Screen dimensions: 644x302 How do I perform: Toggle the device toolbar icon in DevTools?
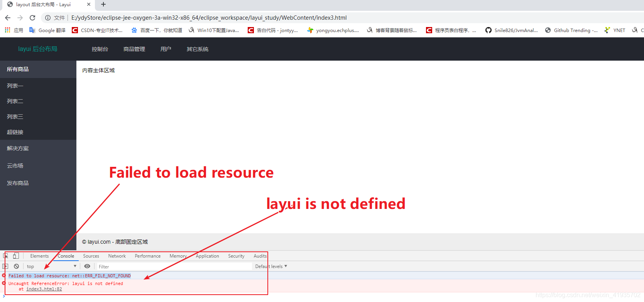[x=16, y=256]
